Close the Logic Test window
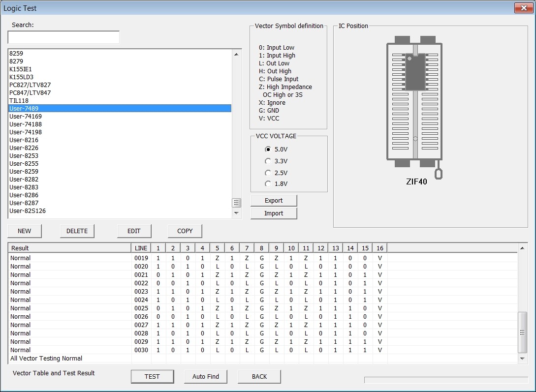This screenshot has width=536, height=392. [523, 8]
